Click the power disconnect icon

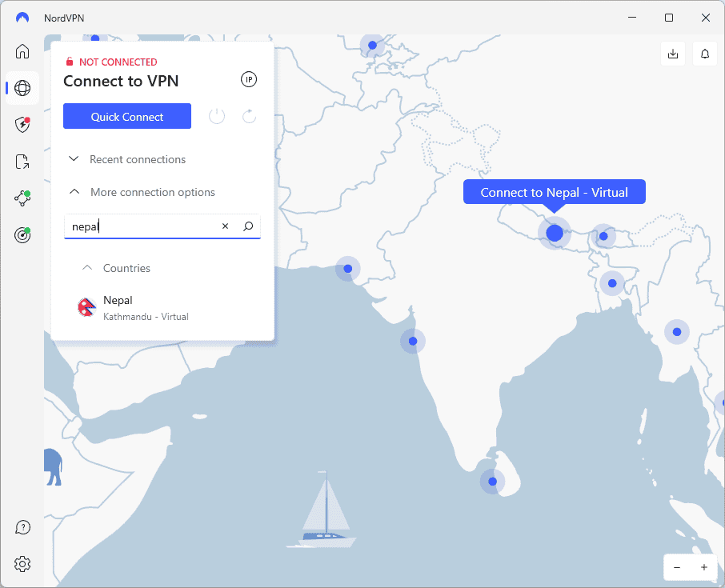tap(217, 116)
